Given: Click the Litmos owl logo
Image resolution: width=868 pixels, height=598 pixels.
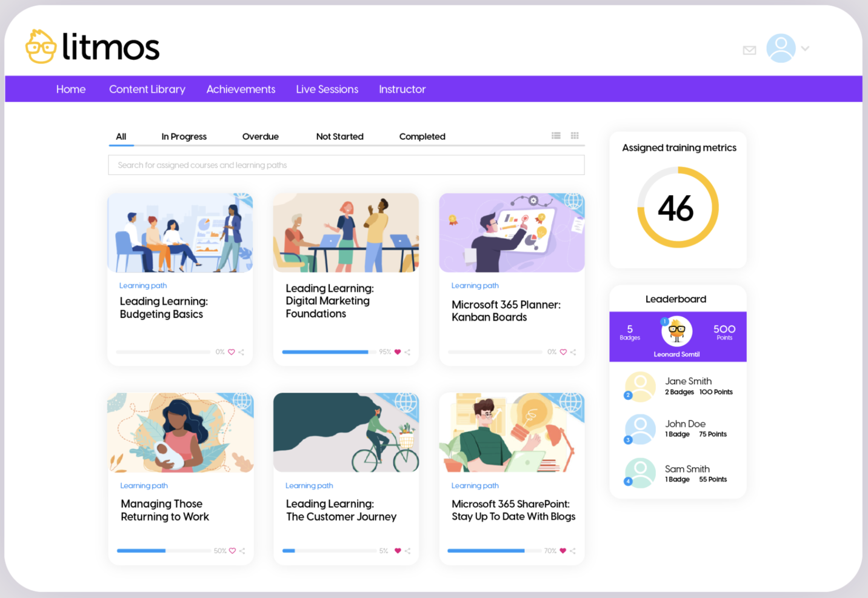Looking at the screenshot, I should [x=41, y=46].
